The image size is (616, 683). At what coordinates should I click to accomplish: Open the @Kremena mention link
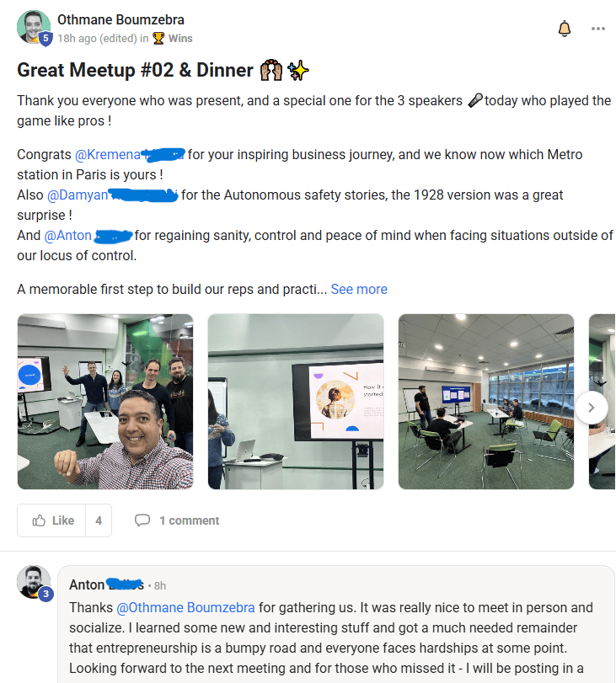point(108,155)
